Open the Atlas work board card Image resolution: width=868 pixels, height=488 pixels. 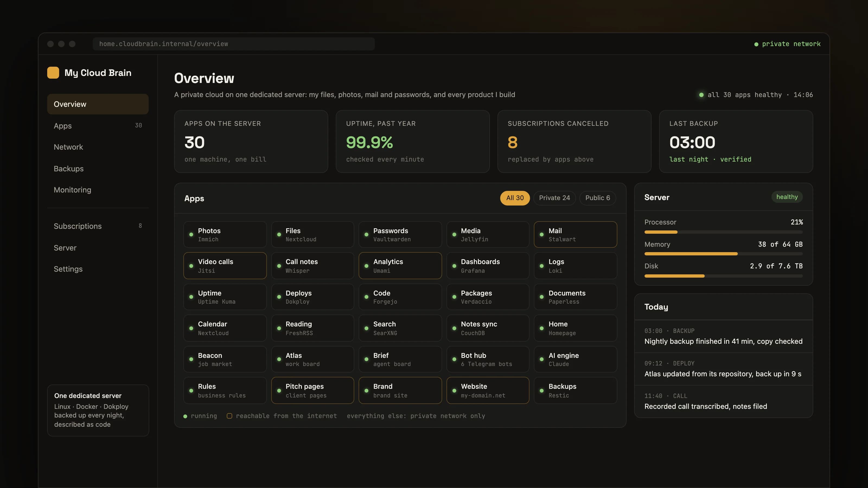[312, 359]
